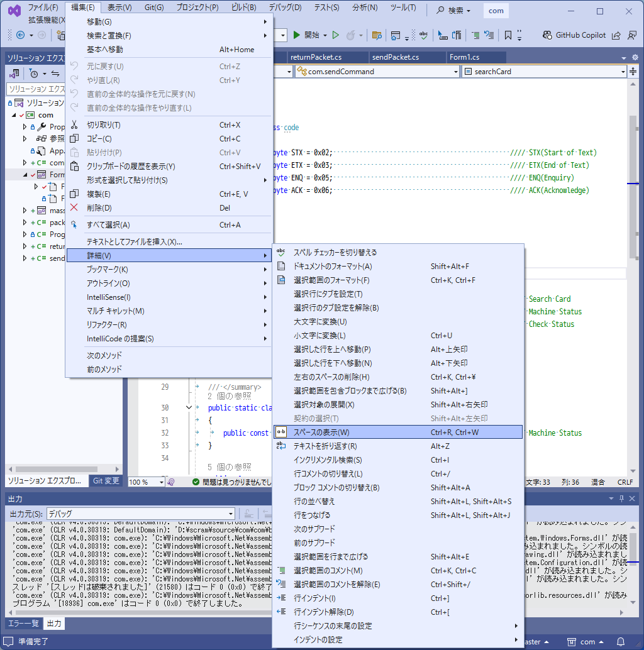Click the green start debugging arrow
This screenshot has height=650, width=644.
296,35
